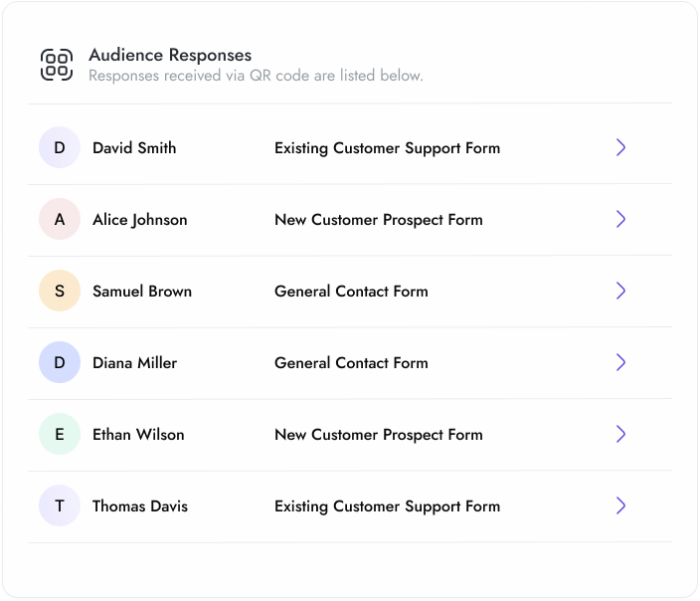This screenshot has height=601, width=700.
Task: Click David Smith's purple D avatar
Action: click(x=60, y=148)
